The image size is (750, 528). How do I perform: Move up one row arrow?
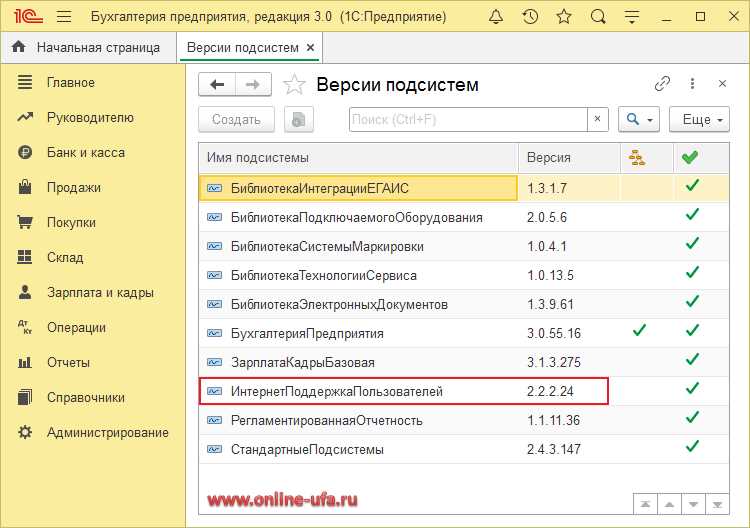(670, 505)
